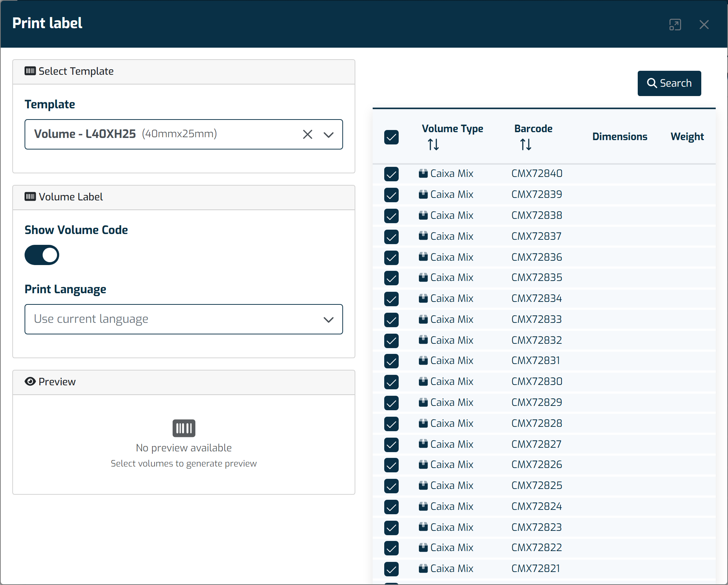Image resolution: width=728 pixels, height=585 pixels.
Task: Uncheck the row CMX72833 checkbox
Action: [x=391, y=320]
